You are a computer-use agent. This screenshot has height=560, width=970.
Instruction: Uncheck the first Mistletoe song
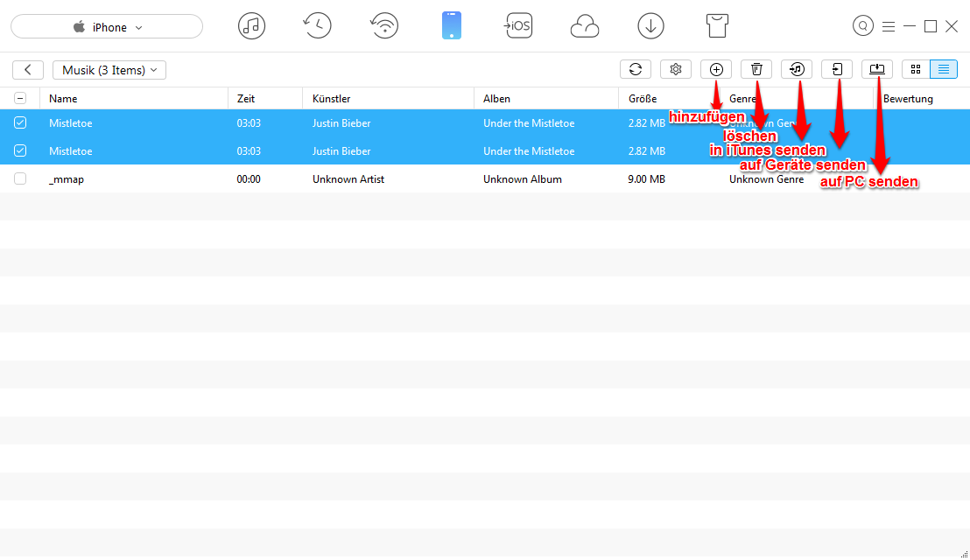20,122
